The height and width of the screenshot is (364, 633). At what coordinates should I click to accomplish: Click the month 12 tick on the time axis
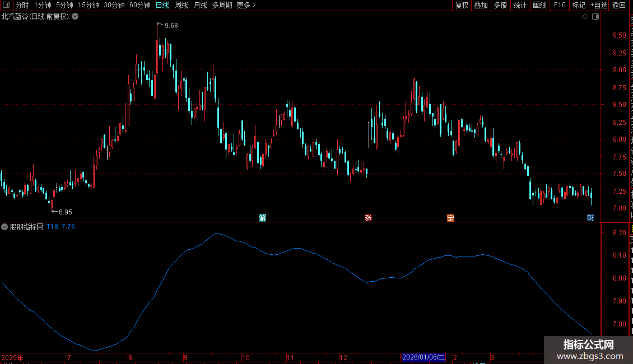click(343, 357)
